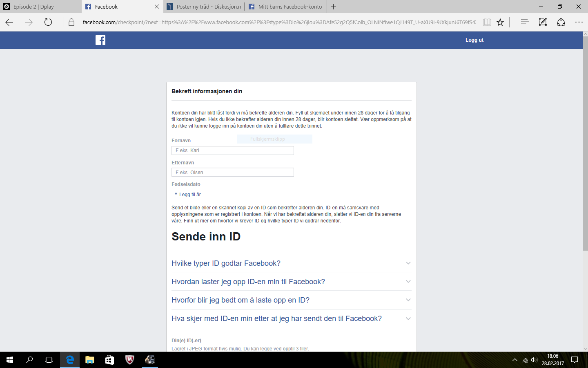Open Task View on taskbar
This screenshot has width=588, height=368.
point(49,360)
